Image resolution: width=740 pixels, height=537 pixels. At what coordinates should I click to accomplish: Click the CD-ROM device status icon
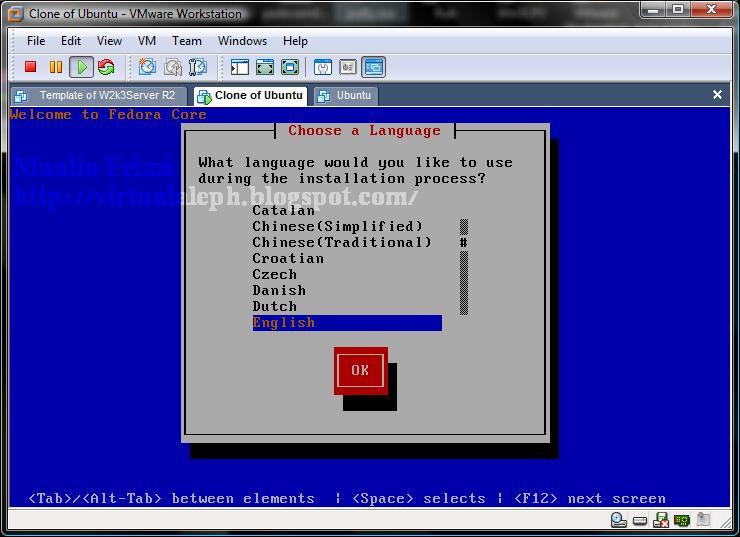(x=618, y=520)
